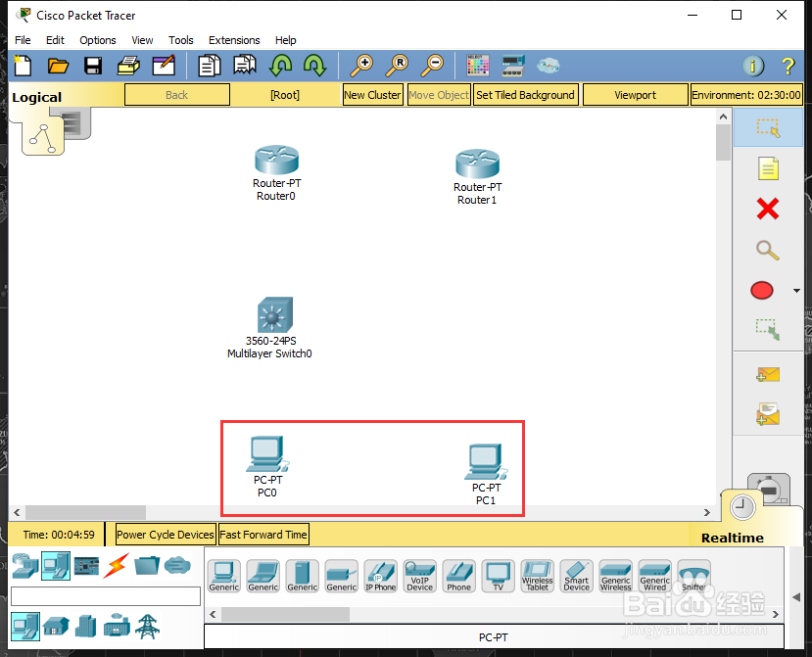This screenshot has width=812, height=657.
Task: Open a file via folder icon
Action: pyautogui.click(x=58, y=66)
